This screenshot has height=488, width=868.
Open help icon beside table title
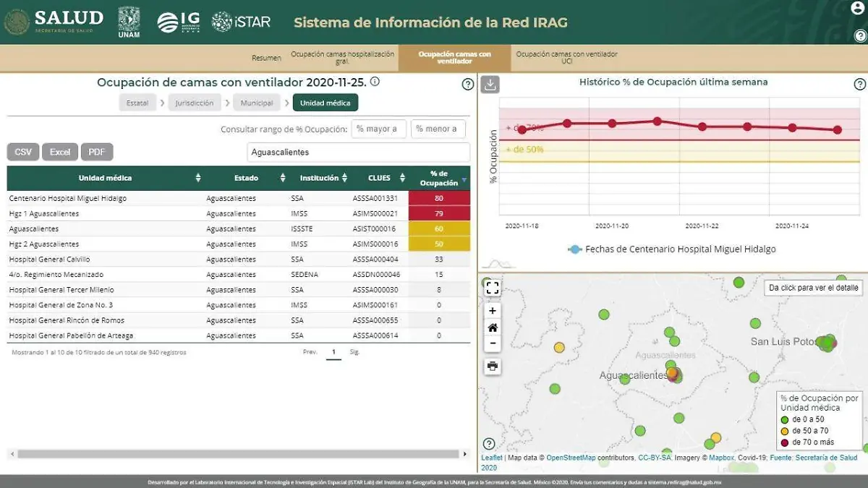(x=467, y=85)
